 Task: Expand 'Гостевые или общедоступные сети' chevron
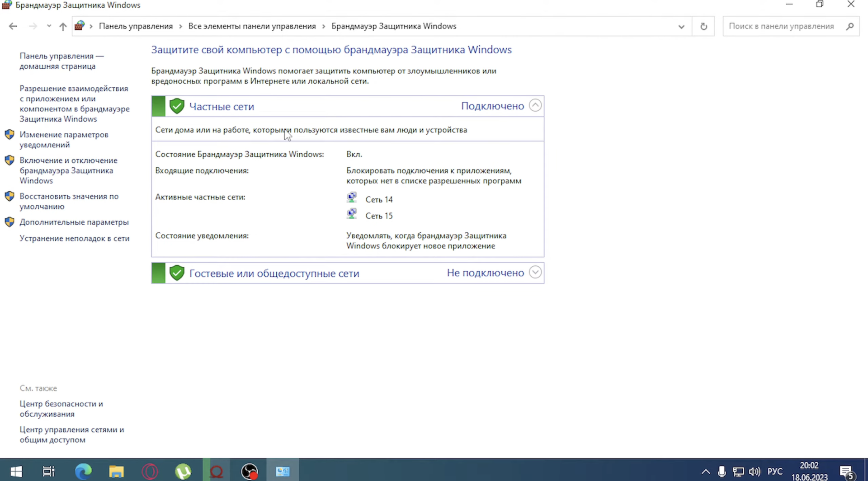535,273
